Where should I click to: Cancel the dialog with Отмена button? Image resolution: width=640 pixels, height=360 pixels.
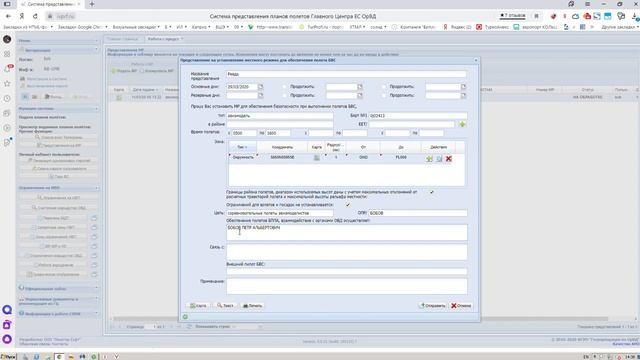(461, 305)
